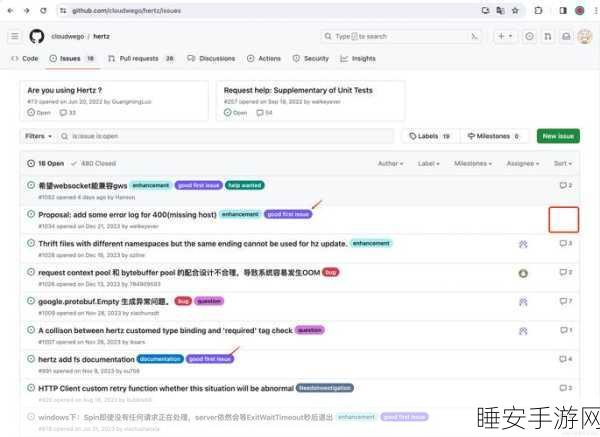Bookmark this page with the star icon

tap(515, 11)
